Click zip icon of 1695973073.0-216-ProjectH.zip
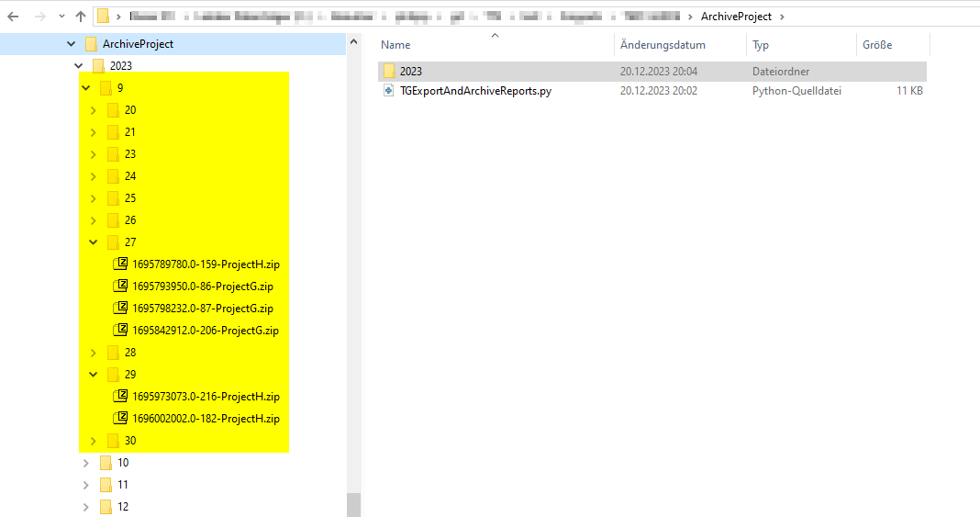This screenshot has width=980, height=517. 120,396
